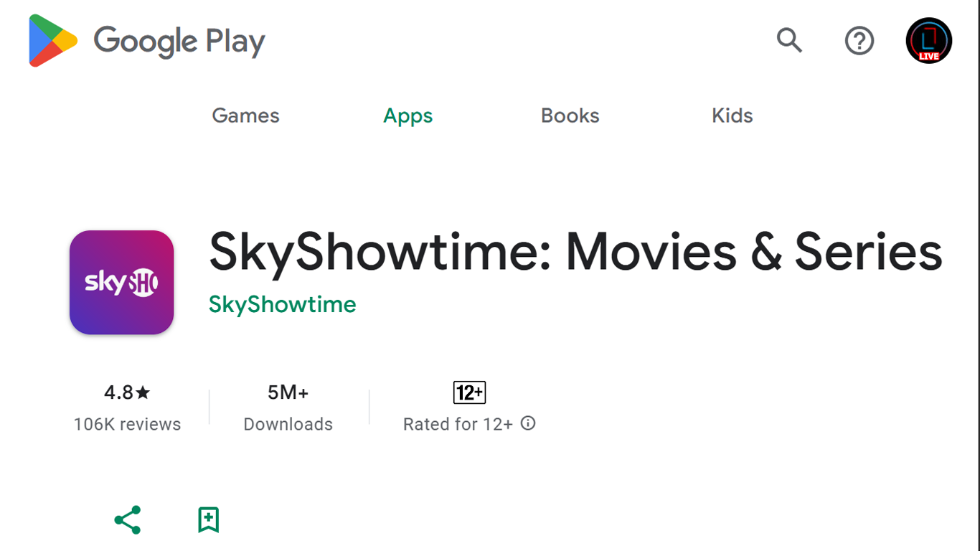Add app to wishlist bookmark icon
The image size is (980, 551).
pyautogui.click(x=208, y=519)
